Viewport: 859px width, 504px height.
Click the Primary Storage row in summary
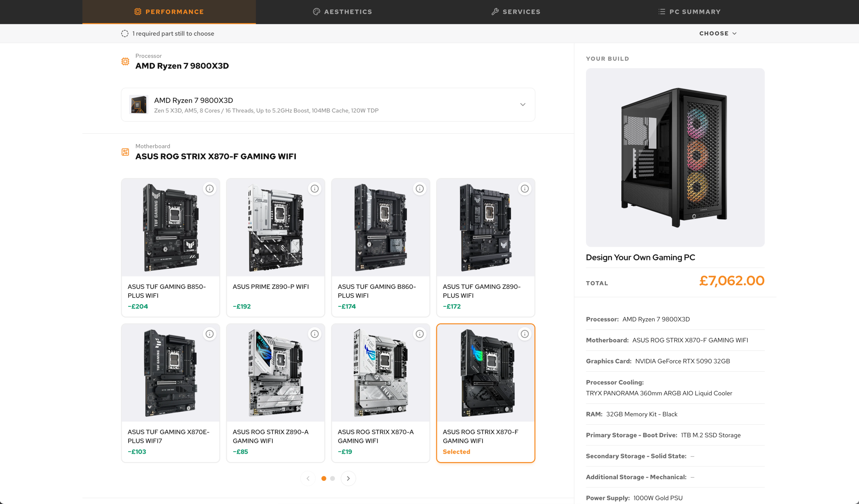tap(675, 435)
